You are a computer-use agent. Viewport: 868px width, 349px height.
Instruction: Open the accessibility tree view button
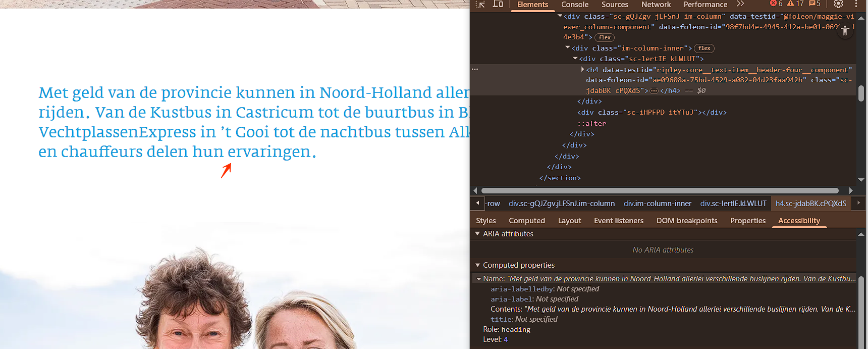845,31
